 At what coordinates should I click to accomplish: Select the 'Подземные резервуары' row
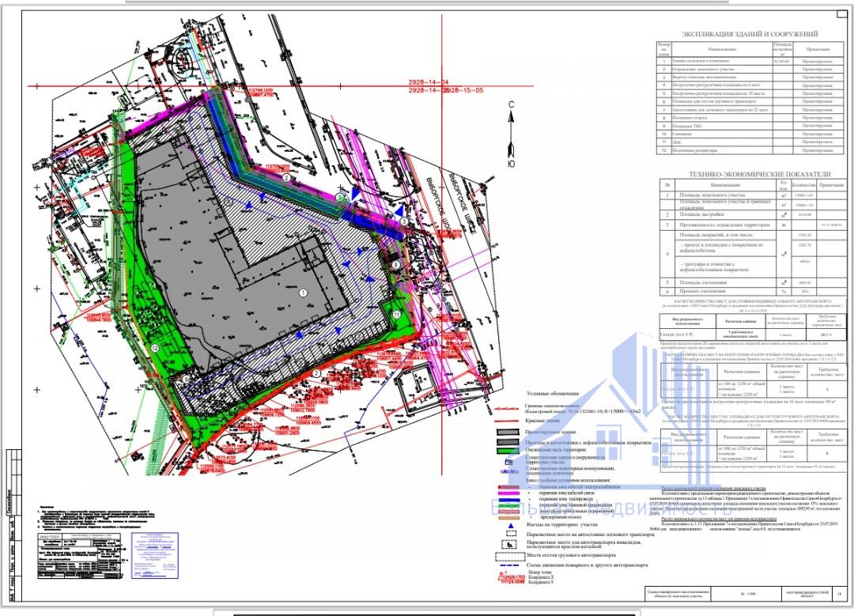750,149
